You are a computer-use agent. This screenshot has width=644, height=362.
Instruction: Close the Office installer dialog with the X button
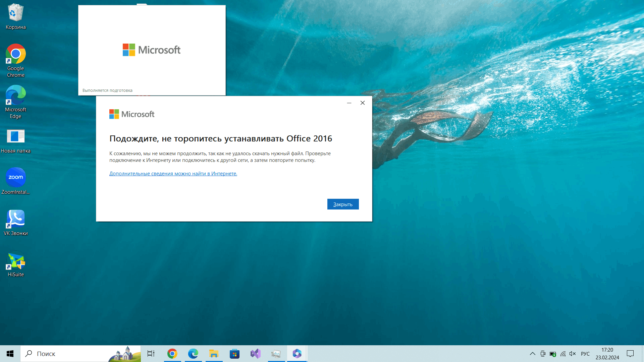(363, 103)
